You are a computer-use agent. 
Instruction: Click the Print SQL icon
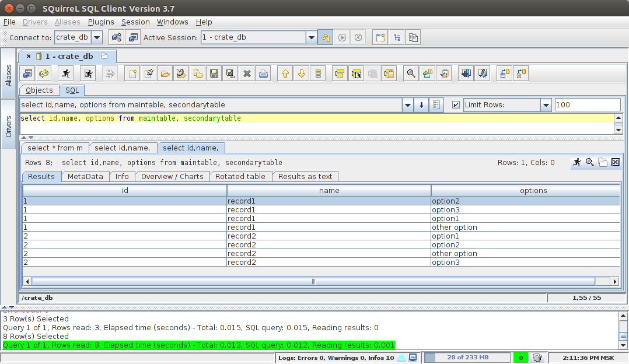263,73
